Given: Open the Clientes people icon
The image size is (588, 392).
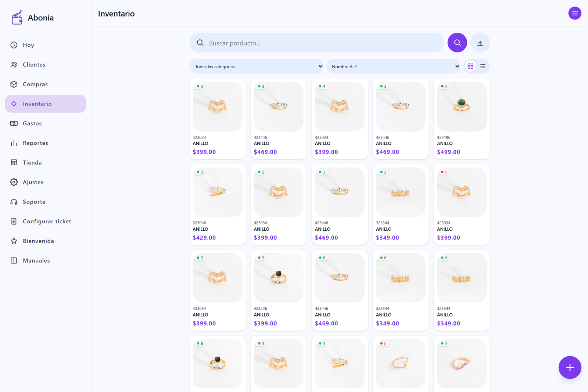Looking at the screenshot, I should [14, 65].
